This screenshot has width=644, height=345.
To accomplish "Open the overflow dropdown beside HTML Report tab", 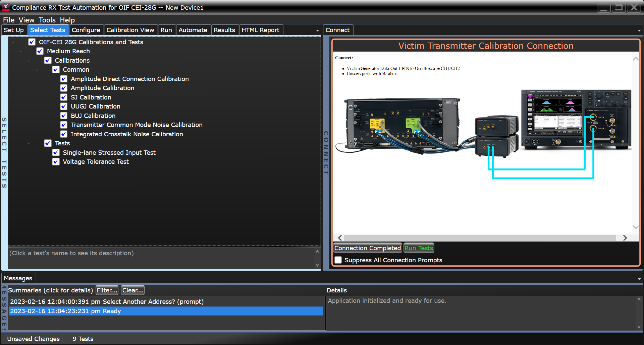I will 317,30.
